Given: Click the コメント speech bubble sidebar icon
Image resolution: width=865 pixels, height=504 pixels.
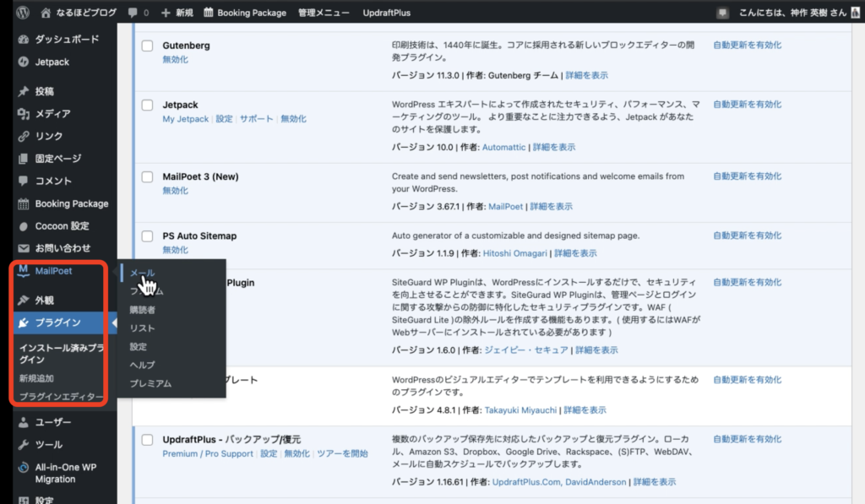Looking at the screenshot, I should pos(23,181).
